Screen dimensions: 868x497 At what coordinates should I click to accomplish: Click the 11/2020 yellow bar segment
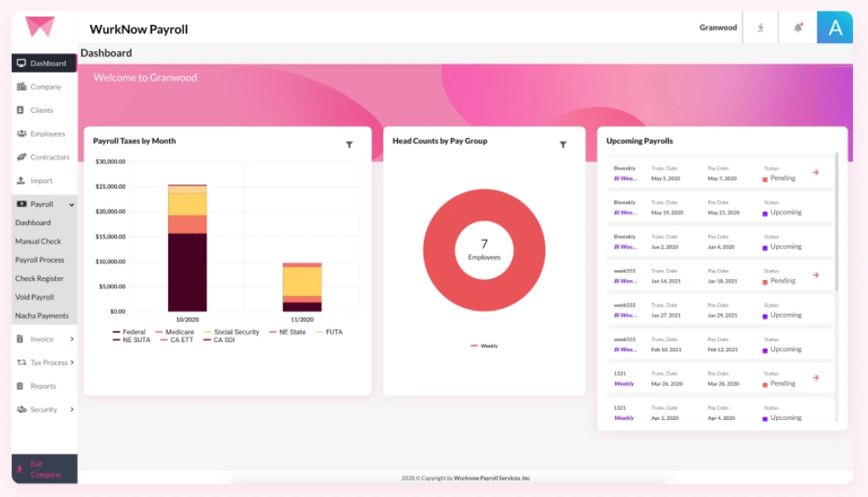pyautogui.click(x=302, y=282)
